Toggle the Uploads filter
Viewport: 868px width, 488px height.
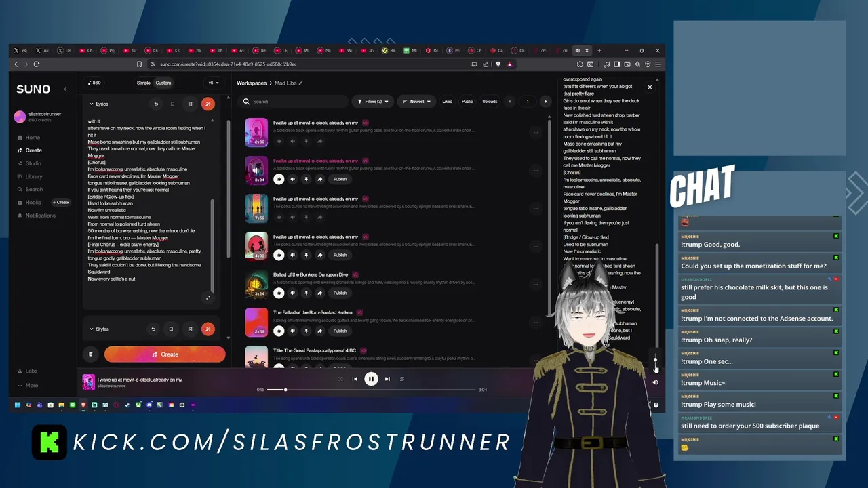tap(490, 102)
